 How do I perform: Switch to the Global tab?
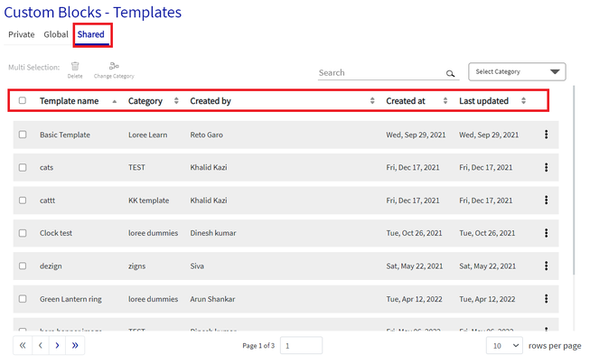(x=56, y=34)
